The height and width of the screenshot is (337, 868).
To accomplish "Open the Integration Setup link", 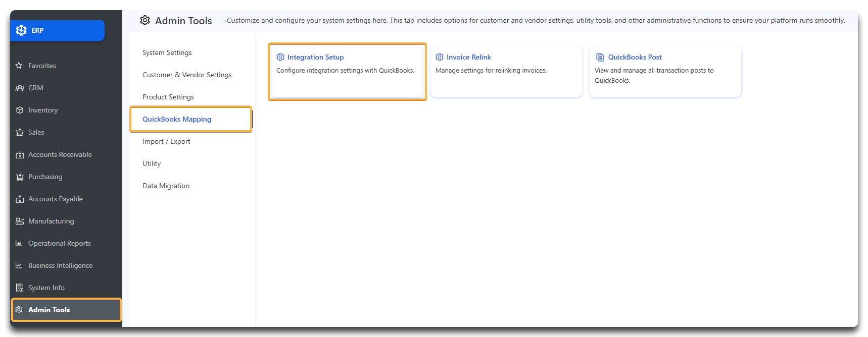I will pyautogui.click(x=316, y=57).
